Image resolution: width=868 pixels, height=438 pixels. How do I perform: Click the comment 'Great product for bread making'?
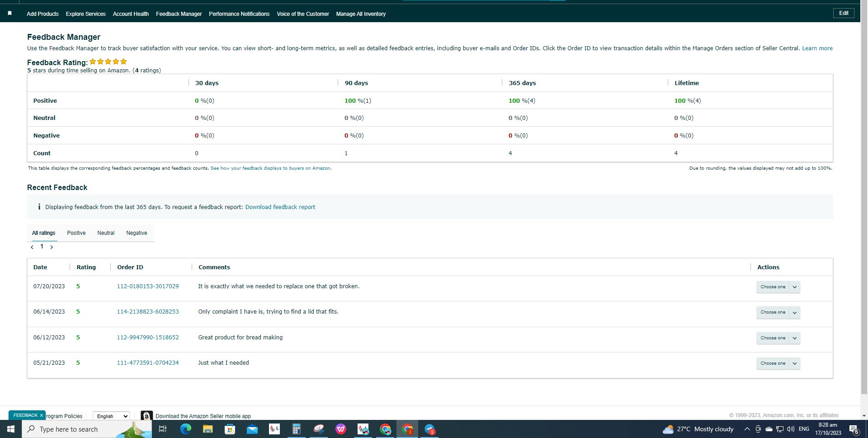click(x=241, y=338)
